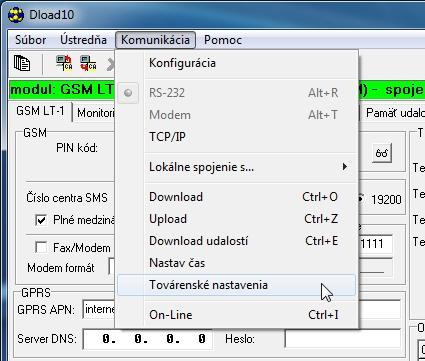The height and width of the screenshot is (361, 425).
Task: Close the Komunikácia menu via its header
Action: tap(155, 40)
